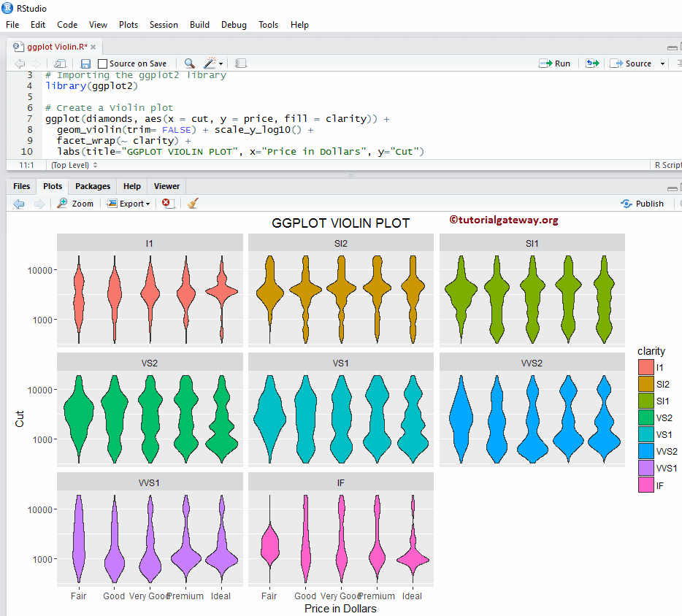
Task: Click the Run button to execute code
Action: (555, 63)
